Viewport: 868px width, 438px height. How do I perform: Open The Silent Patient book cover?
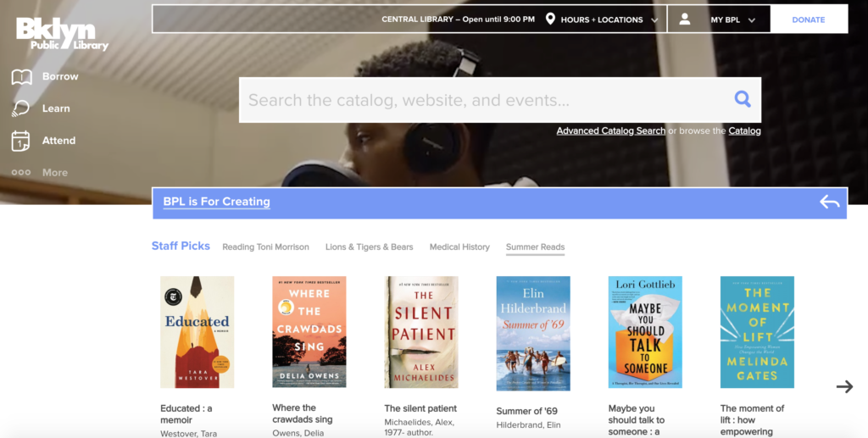pos(421,332)
